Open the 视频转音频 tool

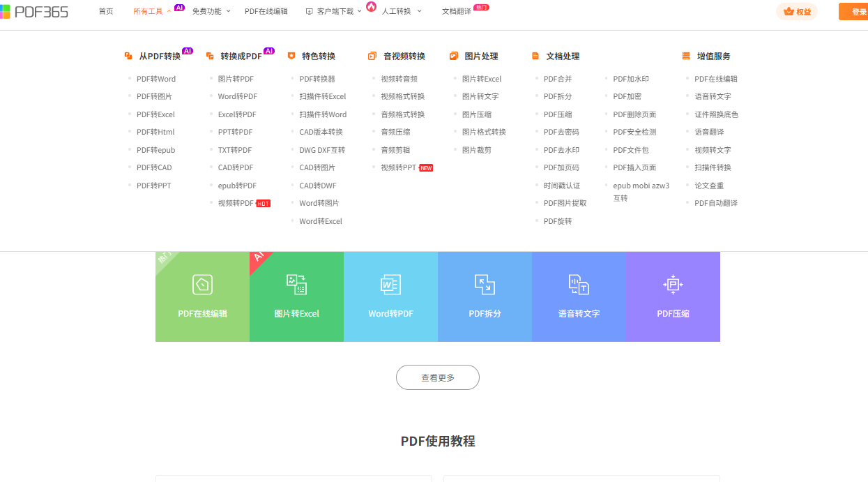point(399,79)
